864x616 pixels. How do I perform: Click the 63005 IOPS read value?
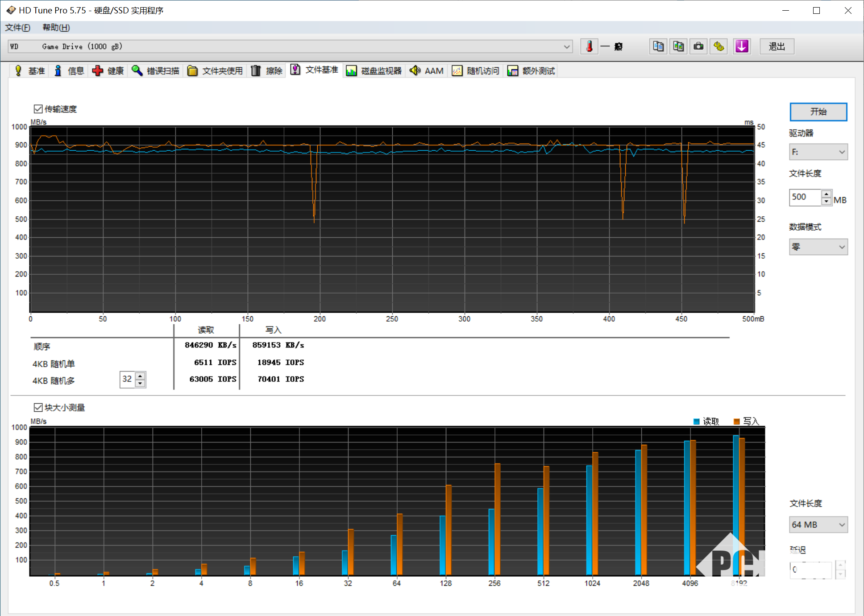tap(213, 379)
